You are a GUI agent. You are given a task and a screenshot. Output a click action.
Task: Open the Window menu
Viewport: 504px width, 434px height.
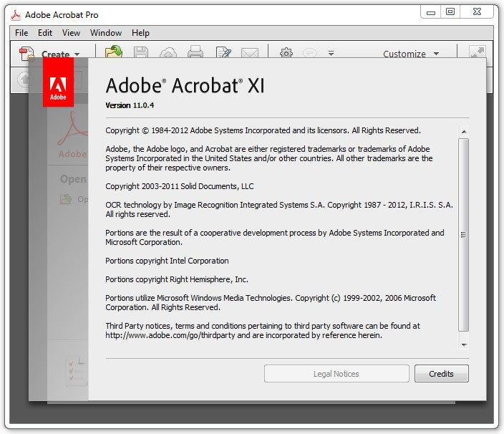pyautogui.click(x=106, y=33)
